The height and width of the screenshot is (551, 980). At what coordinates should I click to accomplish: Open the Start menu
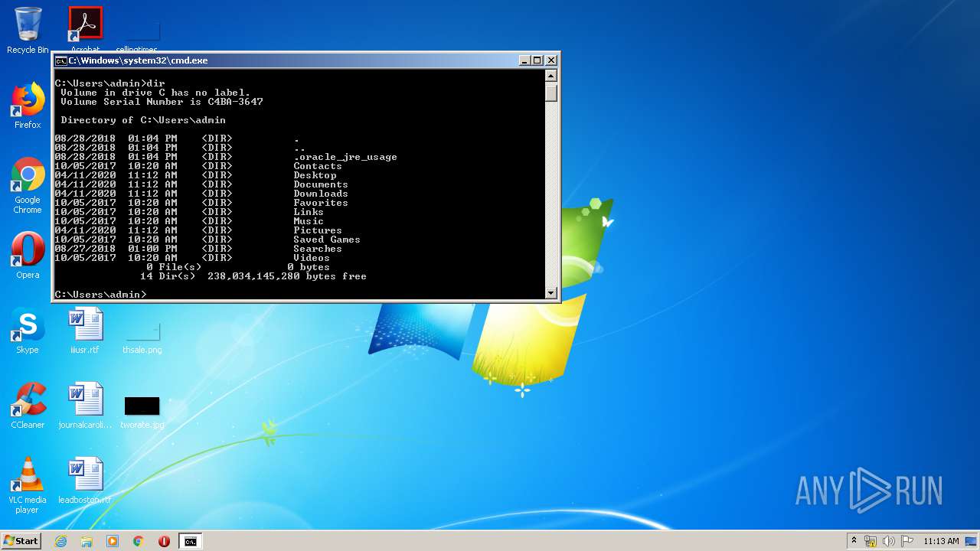(21, 541)
